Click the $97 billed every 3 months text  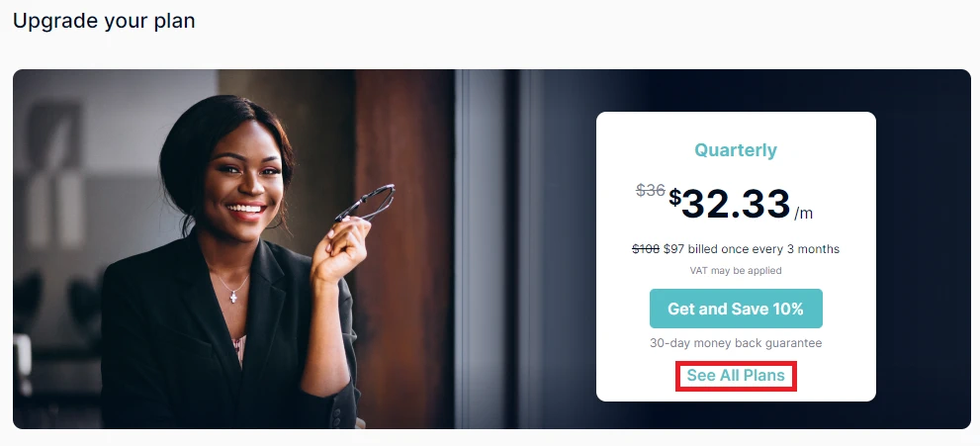coord(752,249)
